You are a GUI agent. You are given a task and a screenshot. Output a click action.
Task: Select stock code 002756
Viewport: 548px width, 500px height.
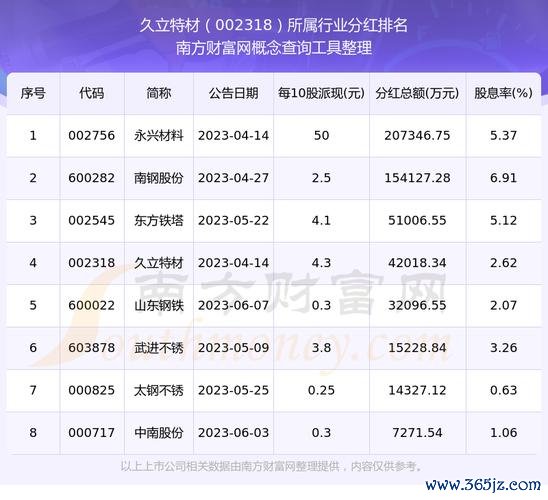(x=92, y=136)
